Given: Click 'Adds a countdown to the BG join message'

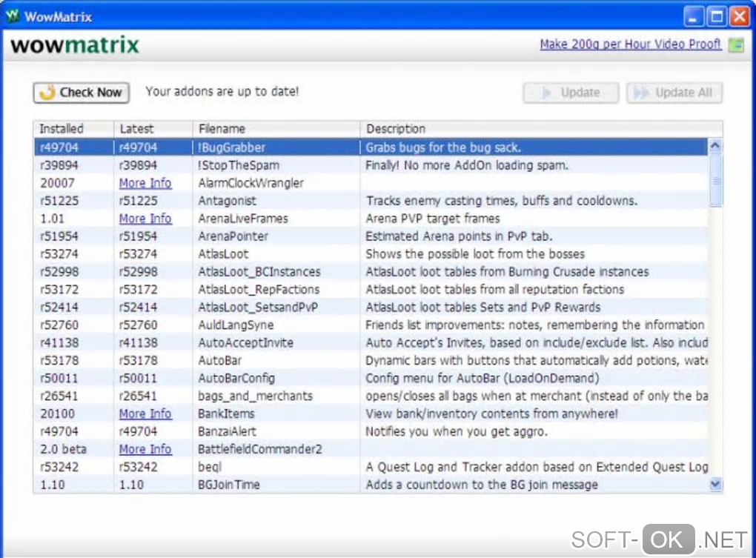Looking at the screenshot, I should [482, 485].
